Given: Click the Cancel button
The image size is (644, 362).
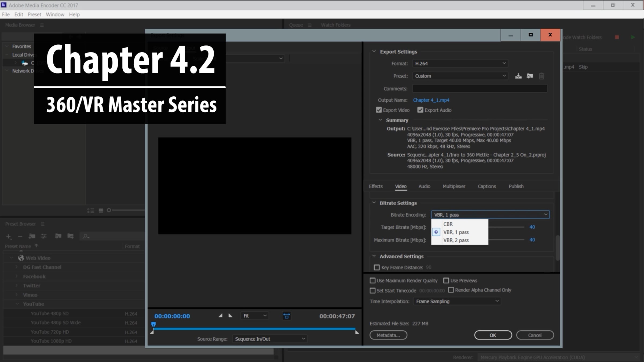Looking at the screenshot, I should [535, 335].
